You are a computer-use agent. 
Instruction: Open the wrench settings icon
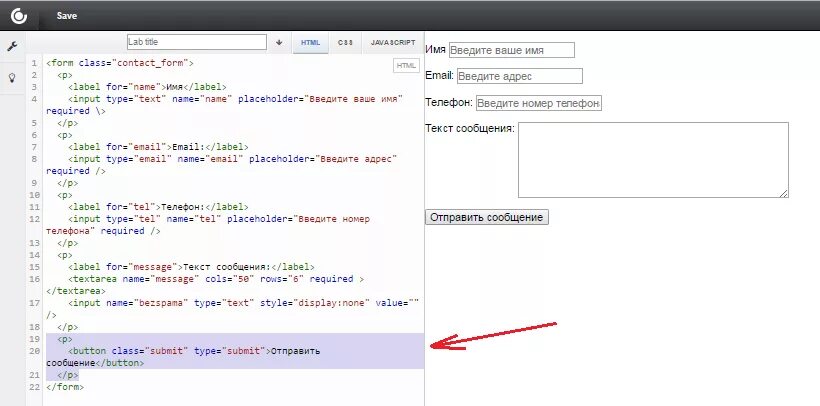pos(12,47)
